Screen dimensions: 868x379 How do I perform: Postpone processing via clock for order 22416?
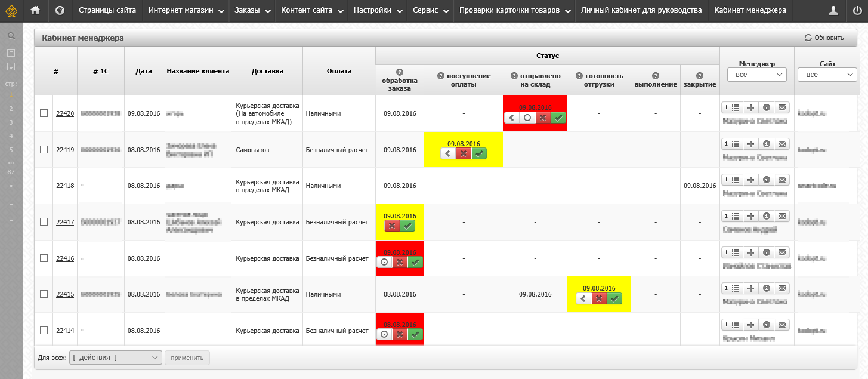[x=384, y=262]
